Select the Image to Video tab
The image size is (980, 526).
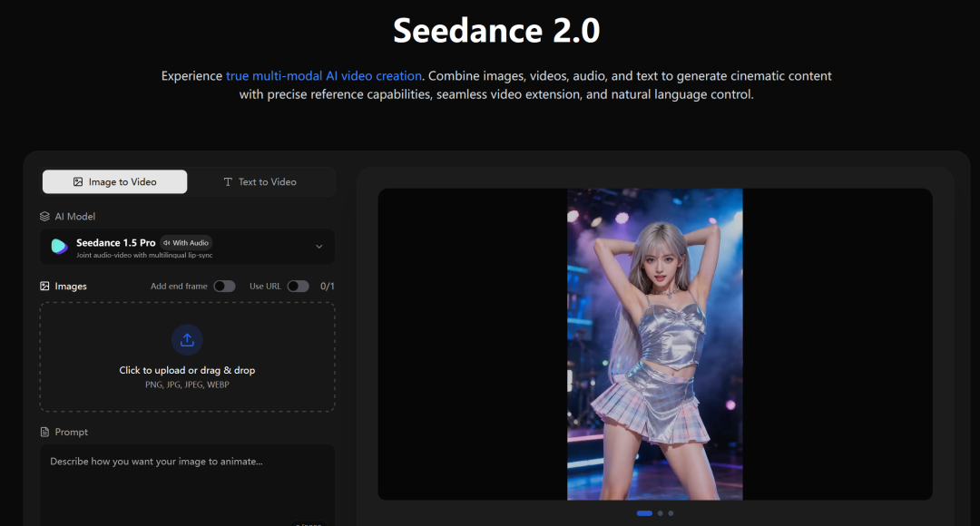pos(114,181)
